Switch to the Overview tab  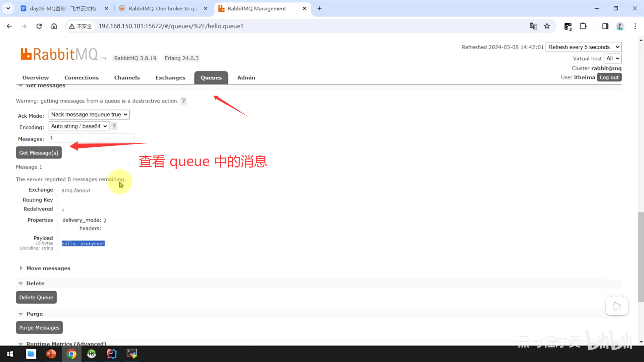(x=36, y=78)
